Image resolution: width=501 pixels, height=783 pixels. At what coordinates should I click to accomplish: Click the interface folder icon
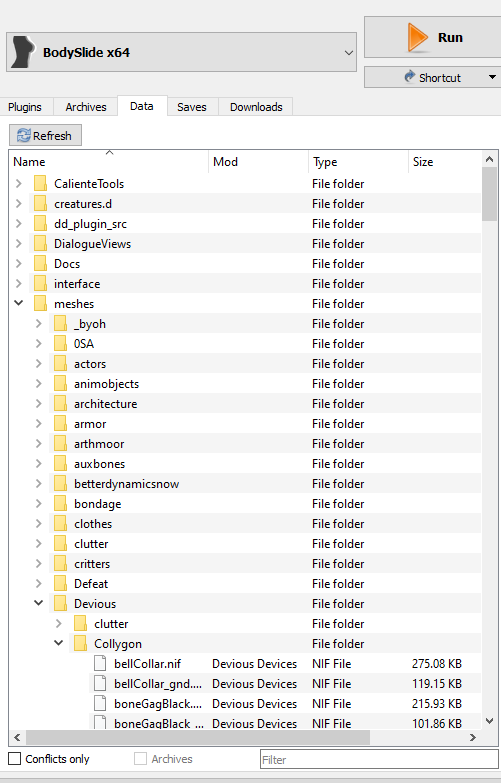tap(40, 284)
